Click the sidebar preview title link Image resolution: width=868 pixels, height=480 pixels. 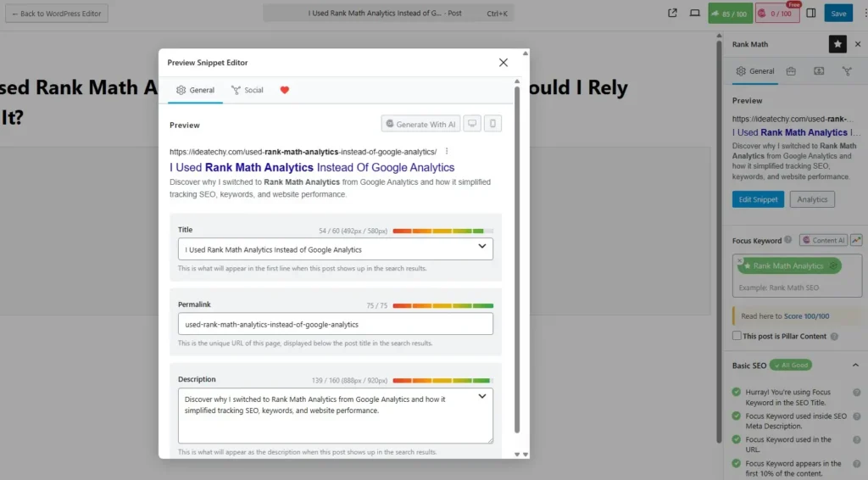796,132
